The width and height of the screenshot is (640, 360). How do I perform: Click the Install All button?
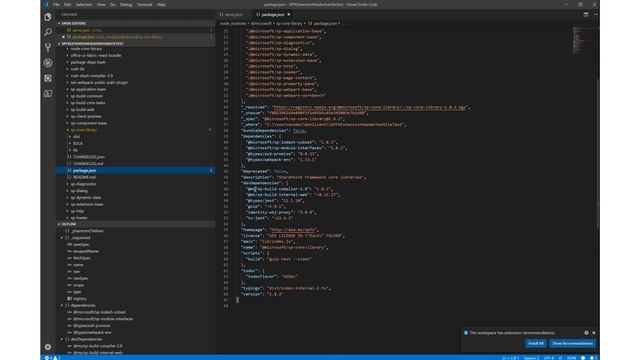(x=536, y=343)
